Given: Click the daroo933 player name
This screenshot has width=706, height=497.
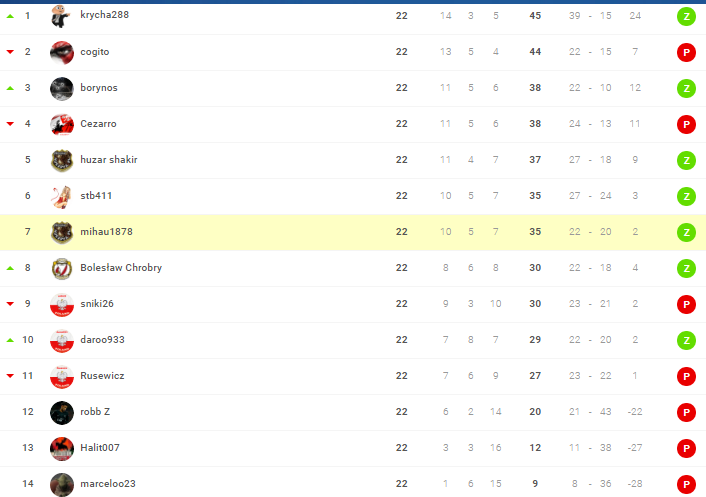Looking at the screenshot, I should [105, 340].
